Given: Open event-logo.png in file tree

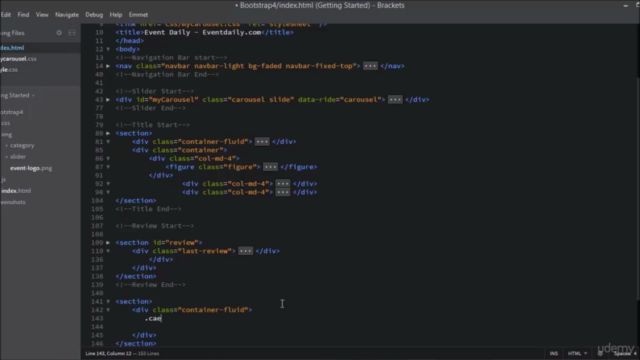Looking at the screenshot, I should pyautogui.click(x=31, y=168).
